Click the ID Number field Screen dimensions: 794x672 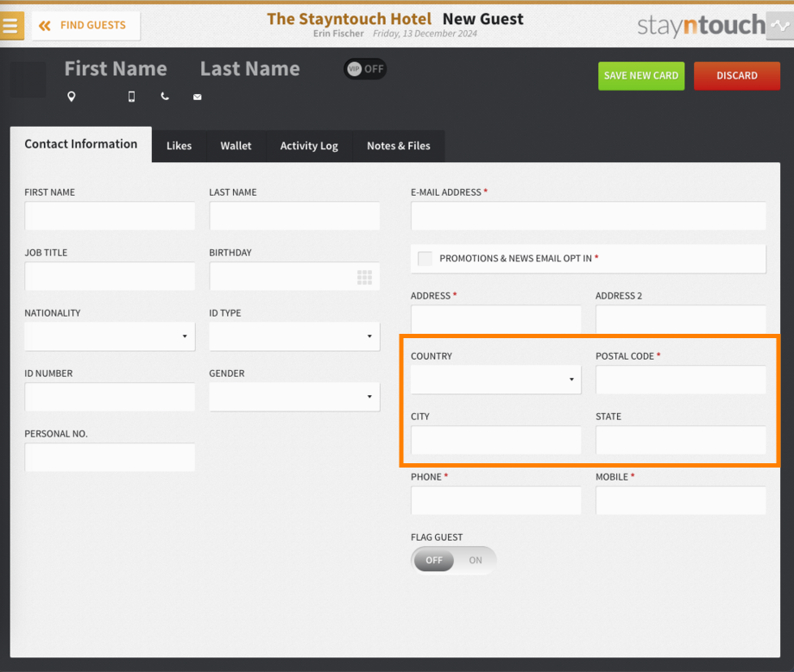click(x=110, y=397)
